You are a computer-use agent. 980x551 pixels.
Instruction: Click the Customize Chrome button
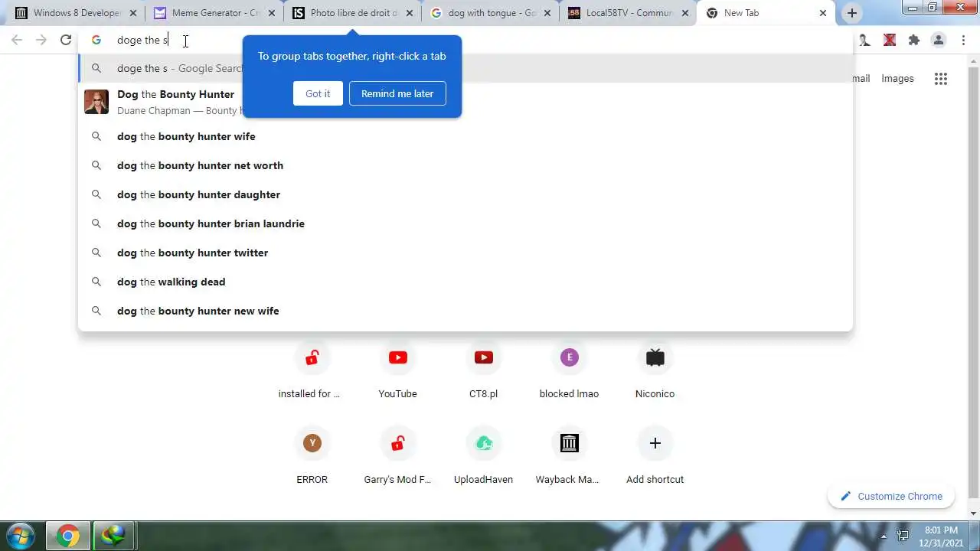(x=891, y=496)
